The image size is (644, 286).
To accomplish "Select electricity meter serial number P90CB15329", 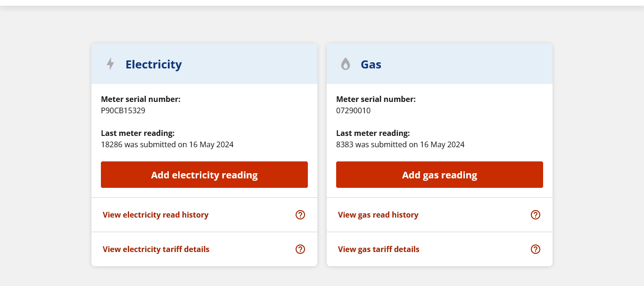I will coord(123,111).
